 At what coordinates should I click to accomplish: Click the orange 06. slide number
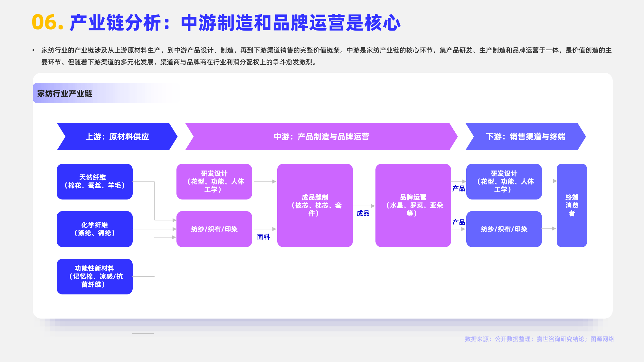[47, 23]
